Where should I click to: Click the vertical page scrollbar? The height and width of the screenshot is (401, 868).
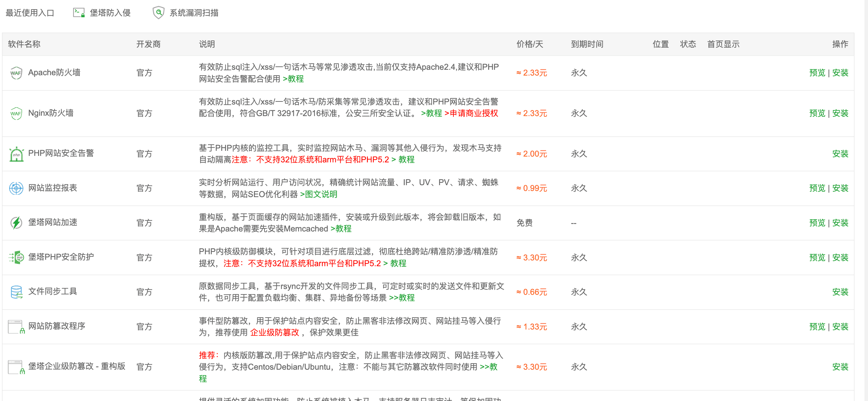tap(866, 200)
